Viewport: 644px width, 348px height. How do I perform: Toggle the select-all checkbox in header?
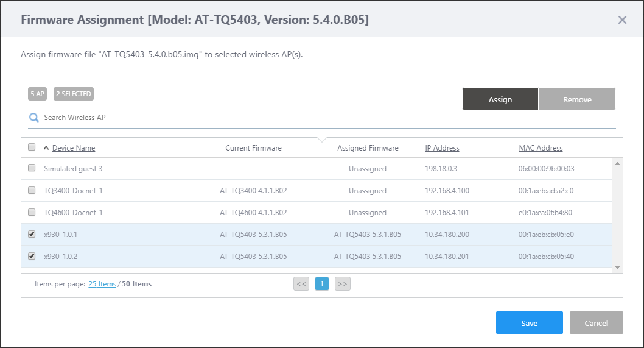click(32, 147)
